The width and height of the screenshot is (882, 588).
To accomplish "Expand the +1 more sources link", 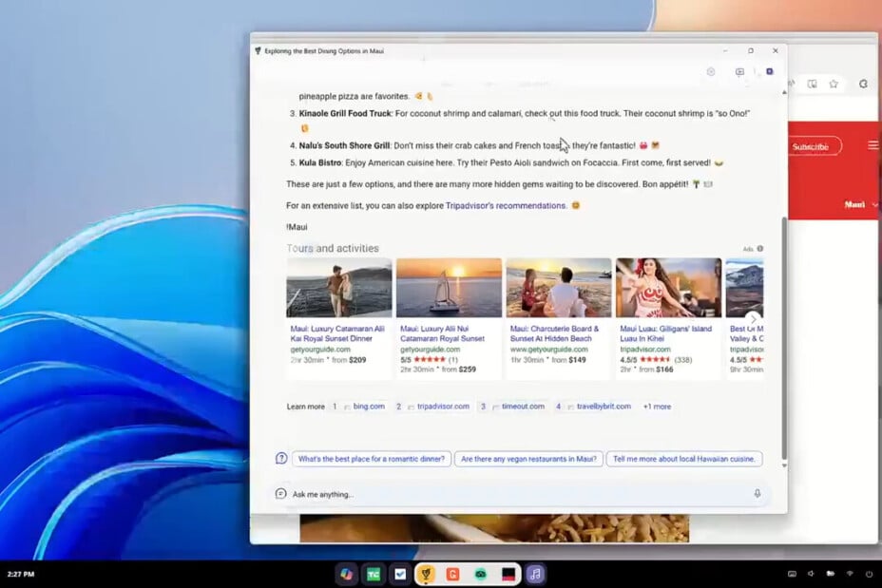I will (657, 407).
